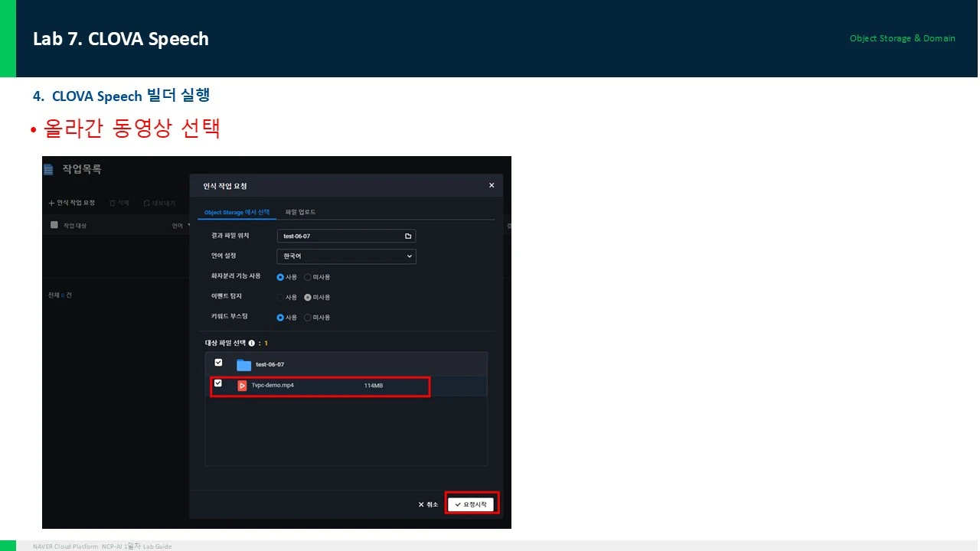Toggle the test-06-07 folder checkbox

pos(218,363)
